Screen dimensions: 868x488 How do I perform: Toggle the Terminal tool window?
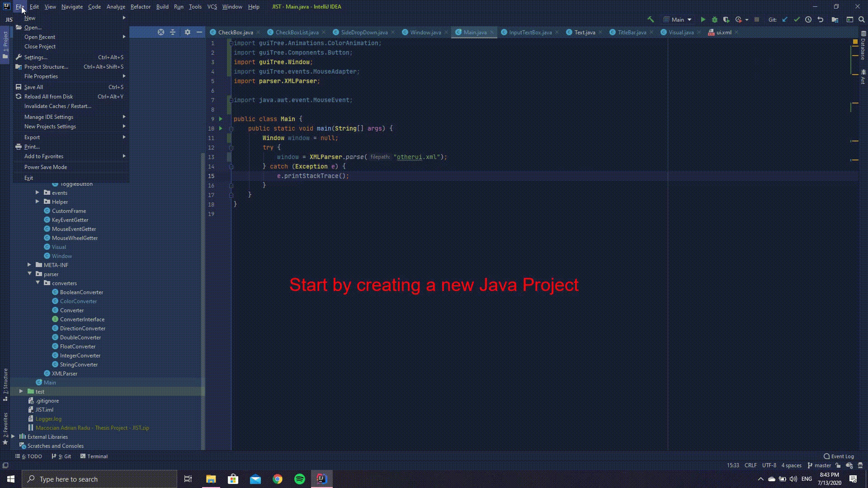(94, 456)
